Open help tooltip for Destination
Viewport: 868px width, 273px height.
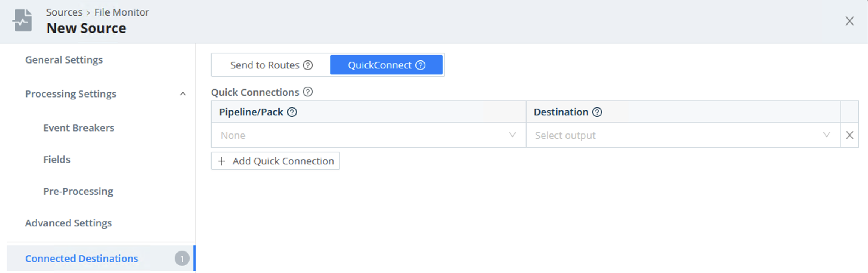(597, 112)
